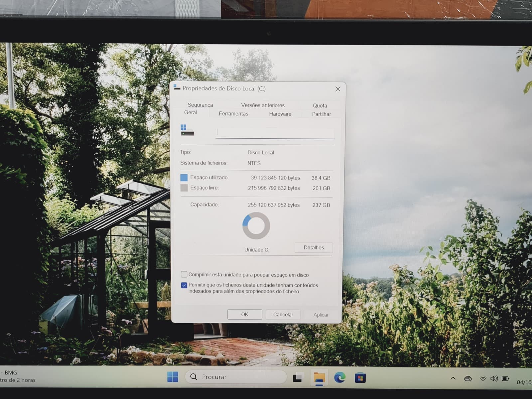Click the Cancelar button
Image resolution: width=532 pixels, height=399 pixels.
tap(283, 315)
